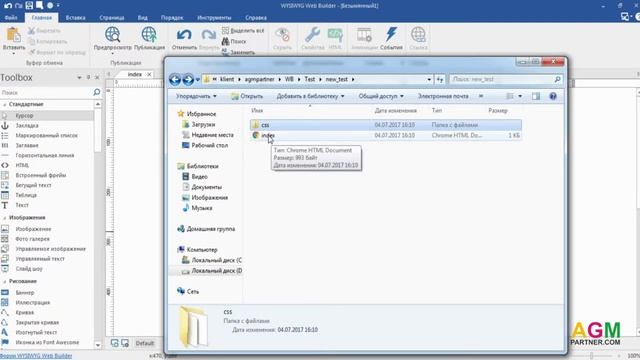Switch to the Инструменты ribbon tab
This screenshot has height=360, width=640.
click(214, 18)
